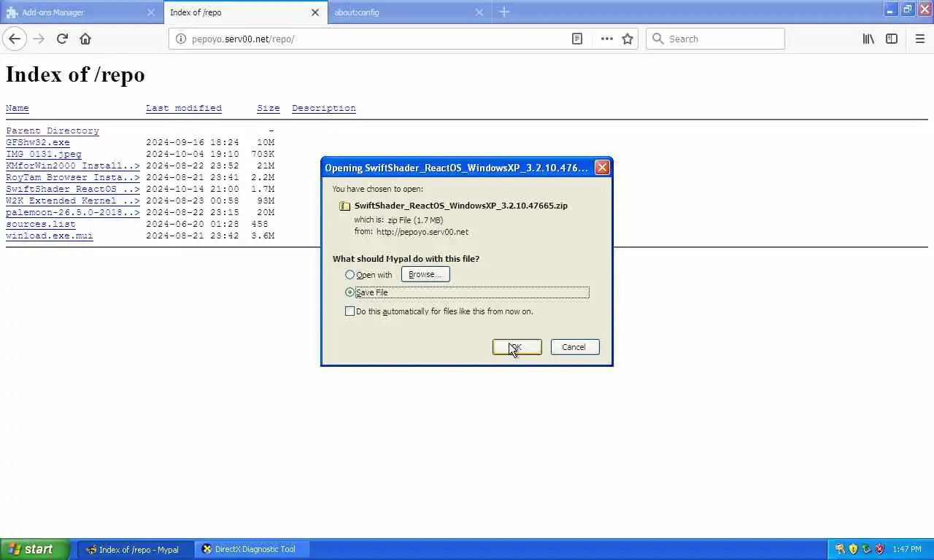The width and height of the screenshot is (934, 560).
Task: Open IMG_0131.jpeg link
Action: 44,154
